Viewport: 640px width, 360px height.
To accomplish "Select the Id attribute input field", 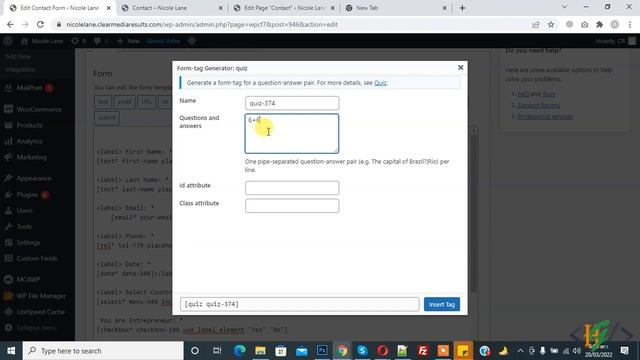I will click(292, 188).
